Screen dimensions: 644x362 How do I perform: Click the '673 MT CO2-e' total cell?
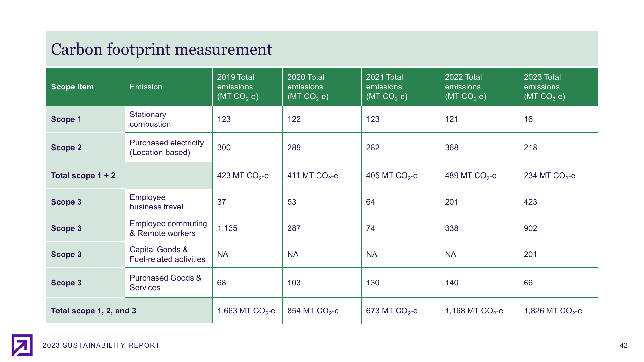(401, 311)
